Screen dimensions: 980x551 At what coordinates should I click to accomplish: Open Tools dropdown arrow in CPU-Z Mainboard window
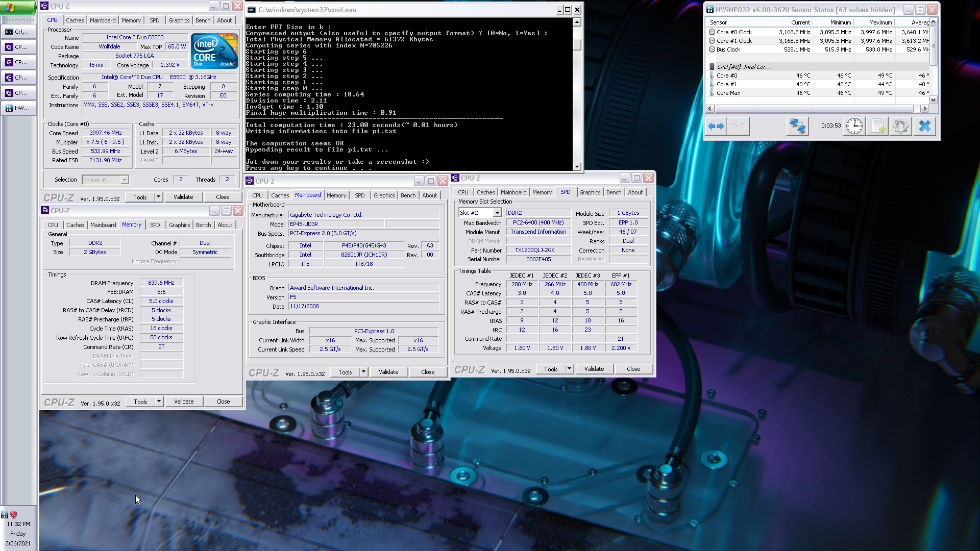363,372
